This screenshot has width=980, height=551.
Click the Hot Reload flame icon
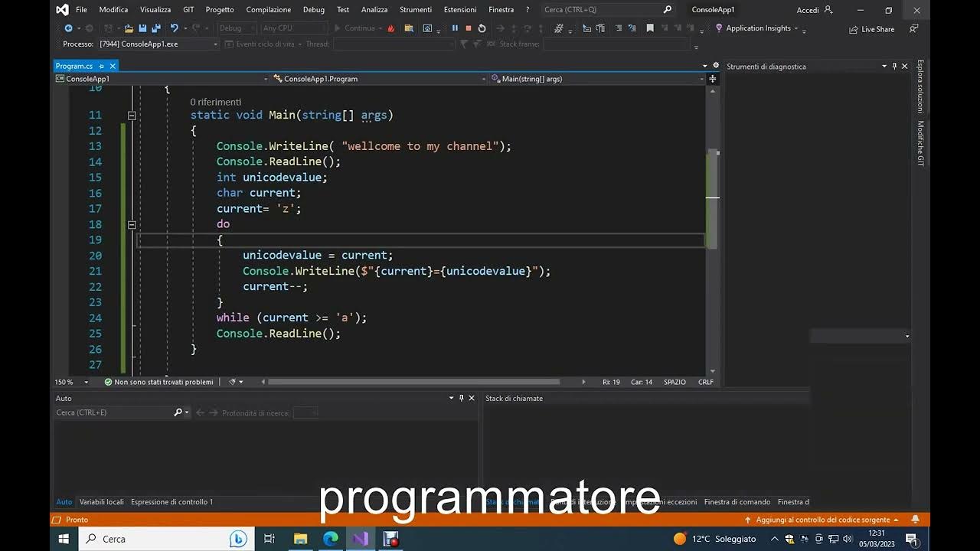pos(391,28)
